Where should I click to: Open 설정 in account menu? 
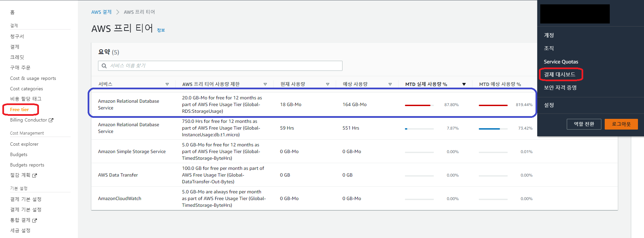549,105
